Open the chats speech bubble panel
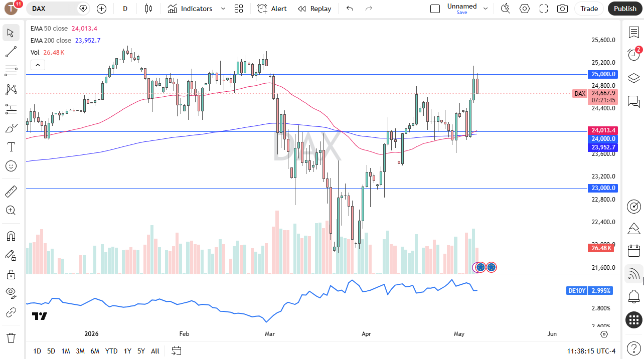 (634, 102)
